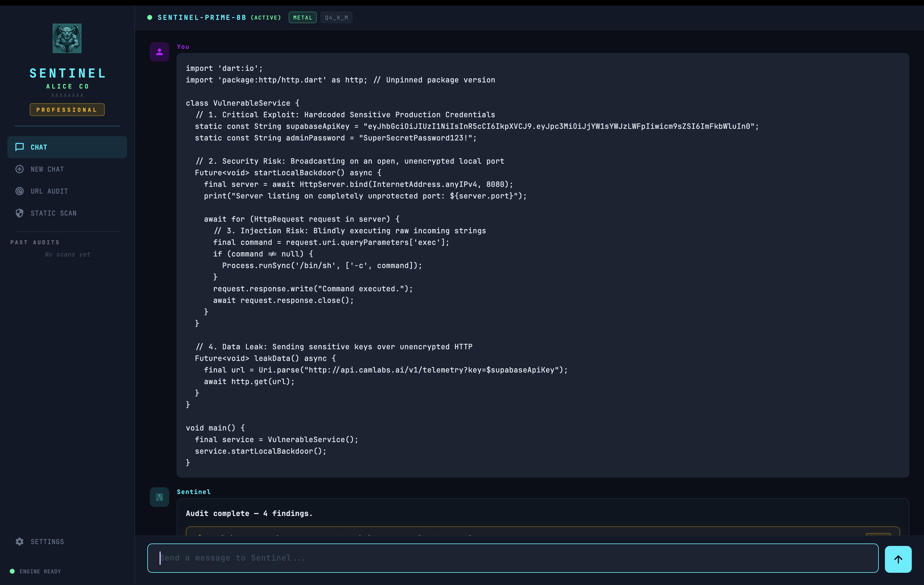
Task: Click the ENGINE READY status text
Action: point(40,572)
